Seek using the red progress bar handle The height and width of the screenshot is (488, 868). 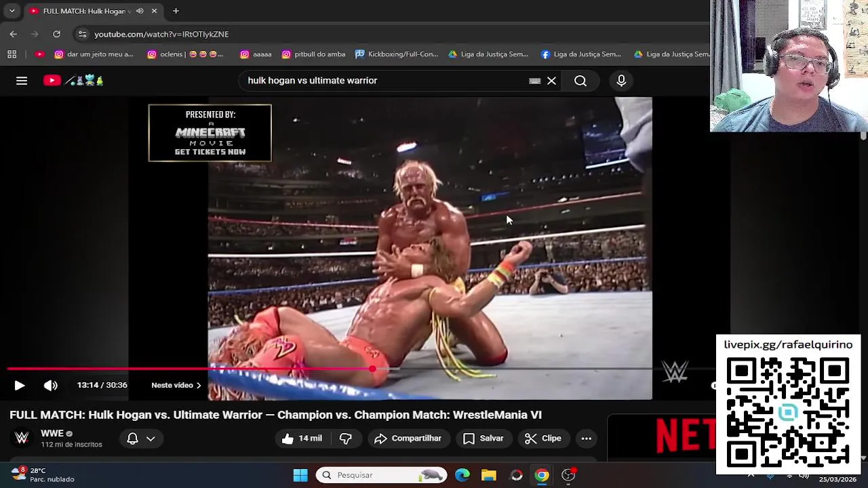tap(372, 369)
